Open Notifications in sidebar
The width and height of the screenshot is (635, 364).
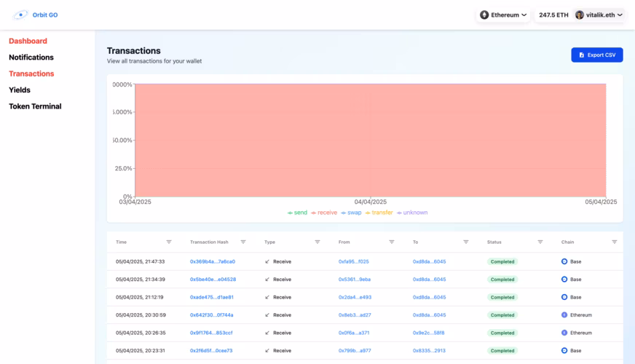(31, 58)
